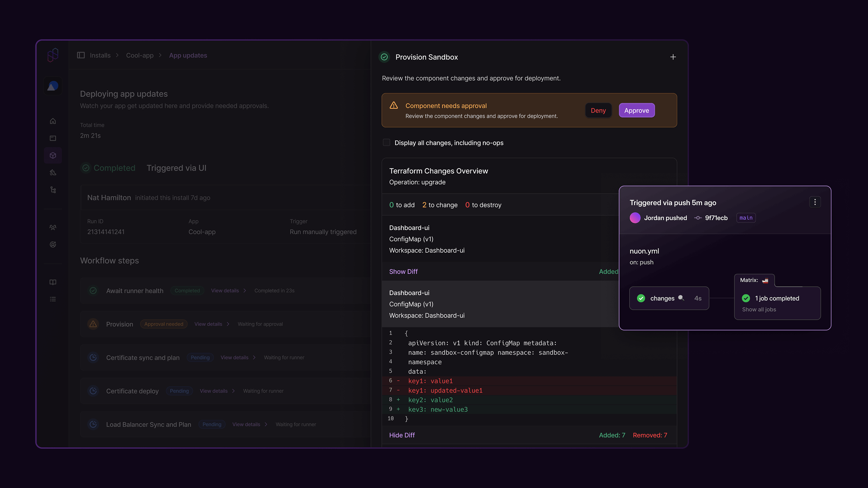868x488 pixels.
Task: Approve the component changes
Action: click(x=636, y=110)
